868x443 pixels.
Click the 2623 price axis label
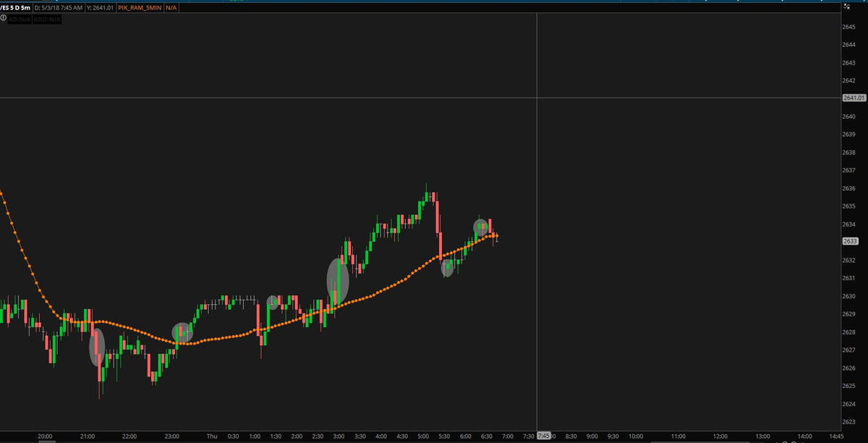[x=850, y=422]
